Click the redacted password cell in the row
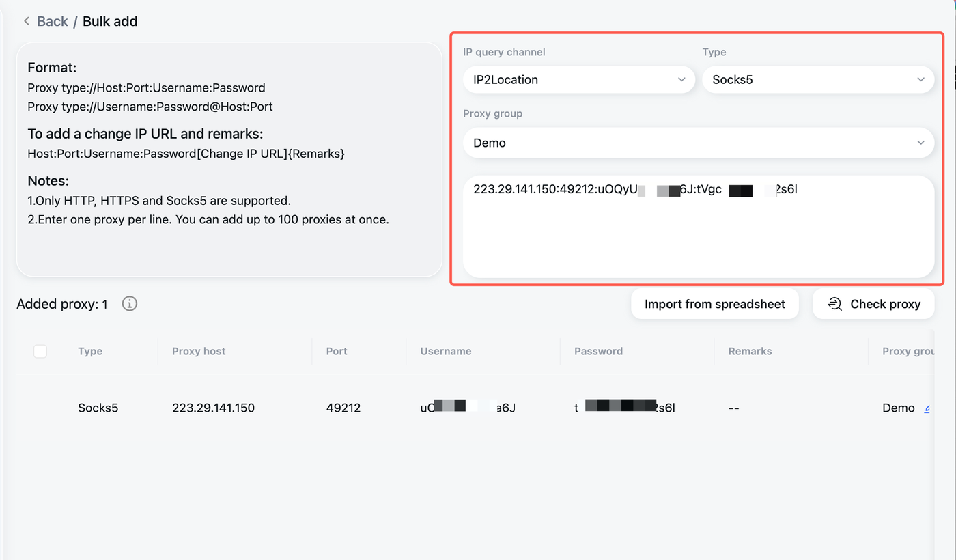 [x=625, y=408]
